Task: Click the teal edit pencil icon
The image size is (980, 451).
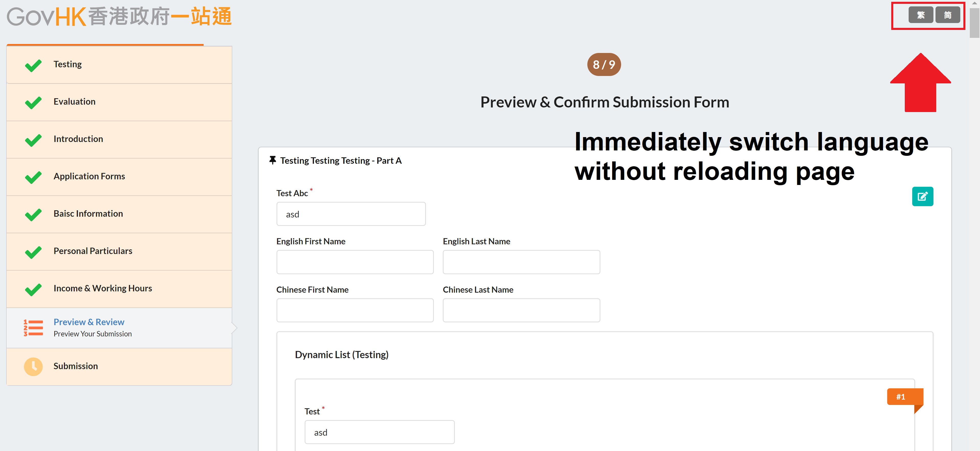Action: [922, 196]
